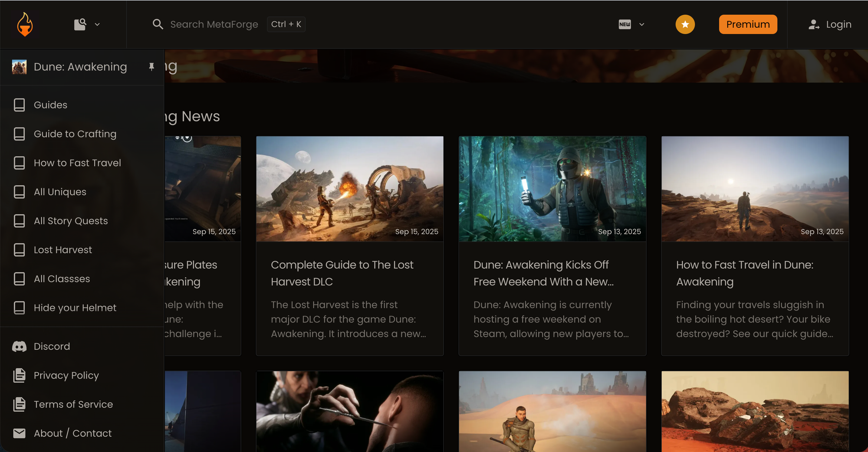Image resolution: width=868 pixels, height=452 pixels.
Task: Click the About / Contact envelope icon
Action: (x=19, y=433)
